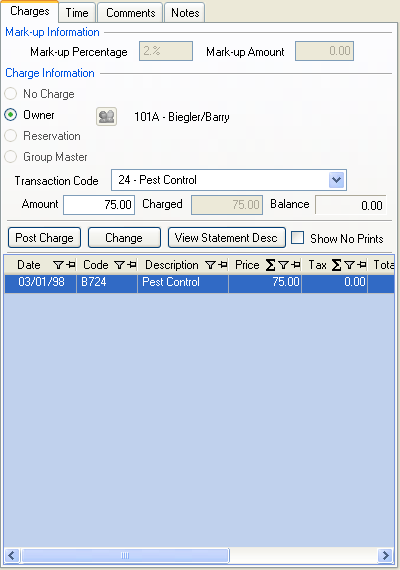Screen dimensions: 400x570
Task: Switch to the Time tab
Action: [x=77, y=13]
